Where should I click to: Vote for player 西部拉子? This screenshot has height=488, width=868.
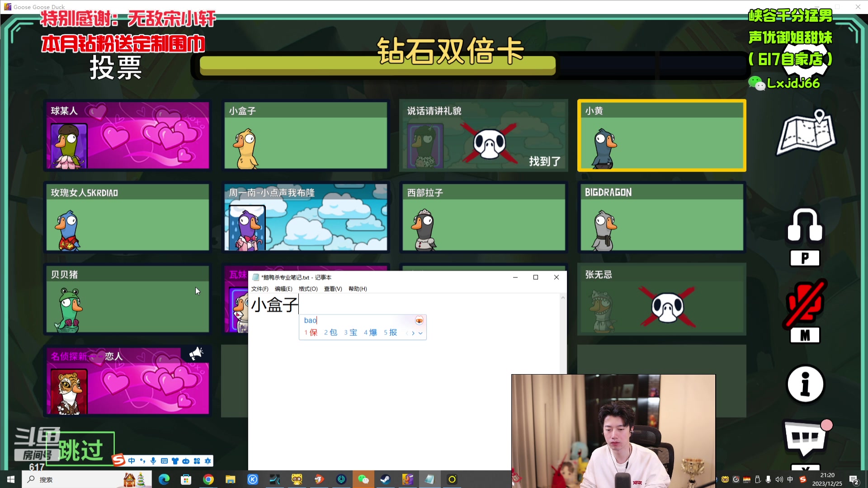pyautogui.click(x=484, y=217)
